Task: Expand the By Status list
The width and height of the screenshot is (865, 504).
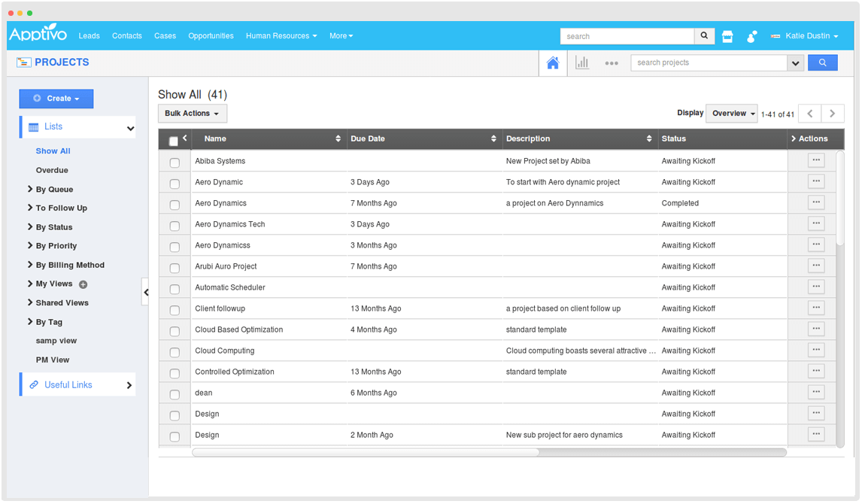Action: click(54, 227)
